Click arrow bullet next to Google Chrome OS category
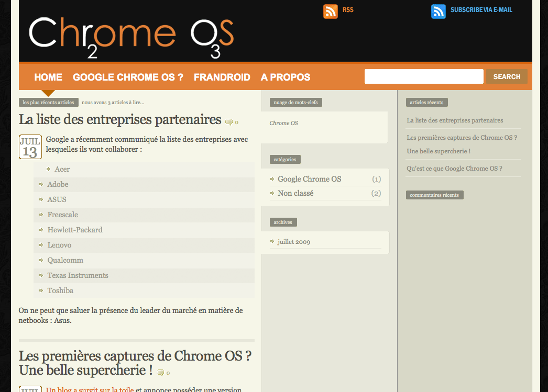The image size is (548, 392). [x=272, y=179]
